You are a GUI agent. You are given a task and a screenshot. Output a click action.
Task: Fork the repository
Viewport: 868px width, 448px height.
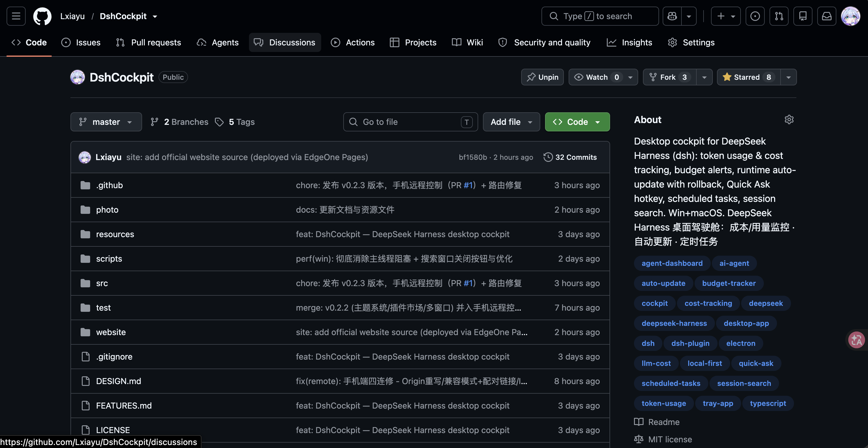[x=670, y=77]
